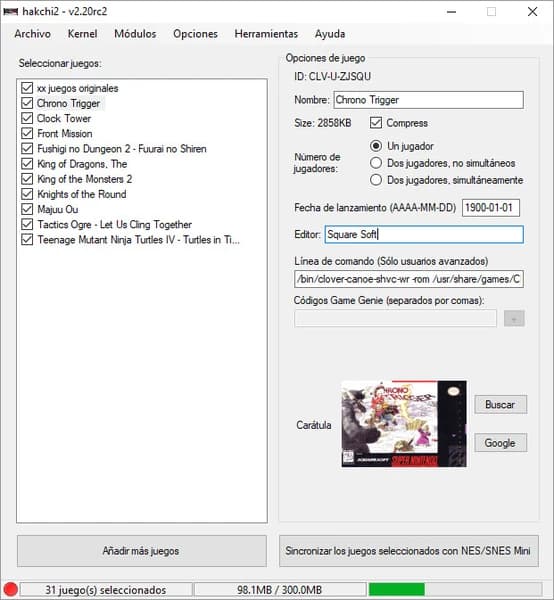Click the ID: CLV-U-ZJSQU label
Screen dimensions: 554x600
[x=332, y=76]
